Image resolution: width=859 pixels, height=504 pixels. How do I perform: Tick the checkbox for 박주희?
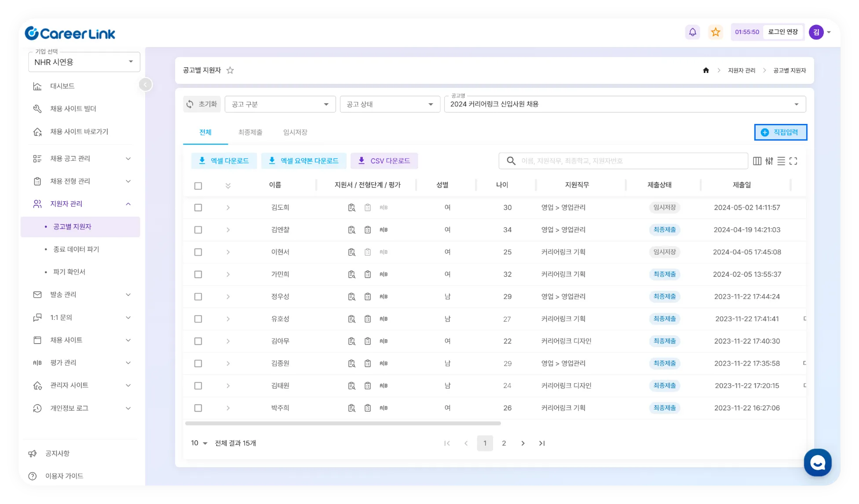point(198,408)
